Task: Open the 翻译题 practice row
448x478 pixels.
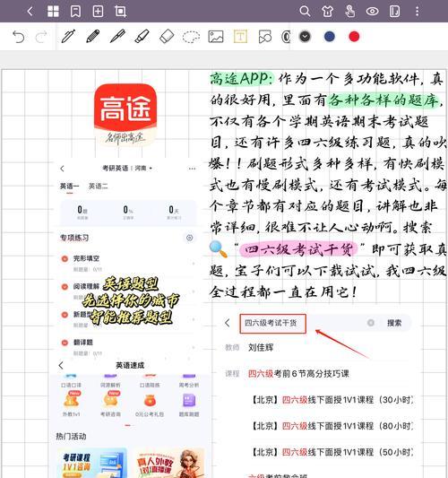Action: [x=128, y=348]
